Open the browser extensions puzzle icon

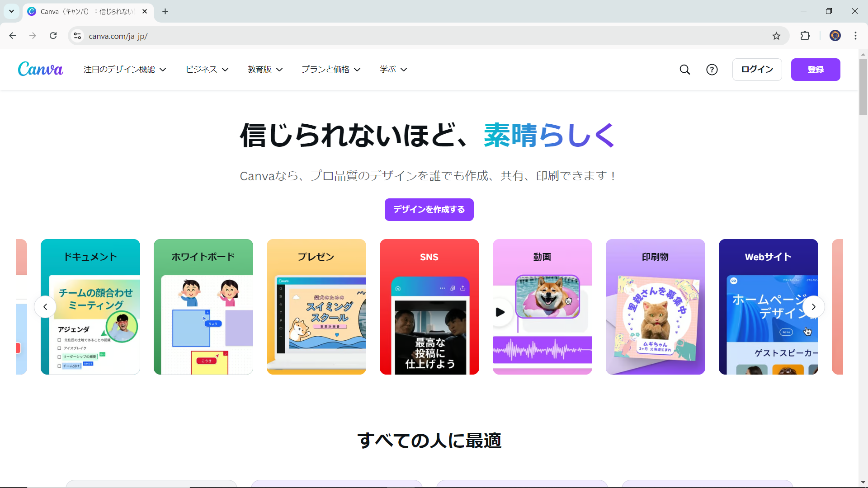805,36
